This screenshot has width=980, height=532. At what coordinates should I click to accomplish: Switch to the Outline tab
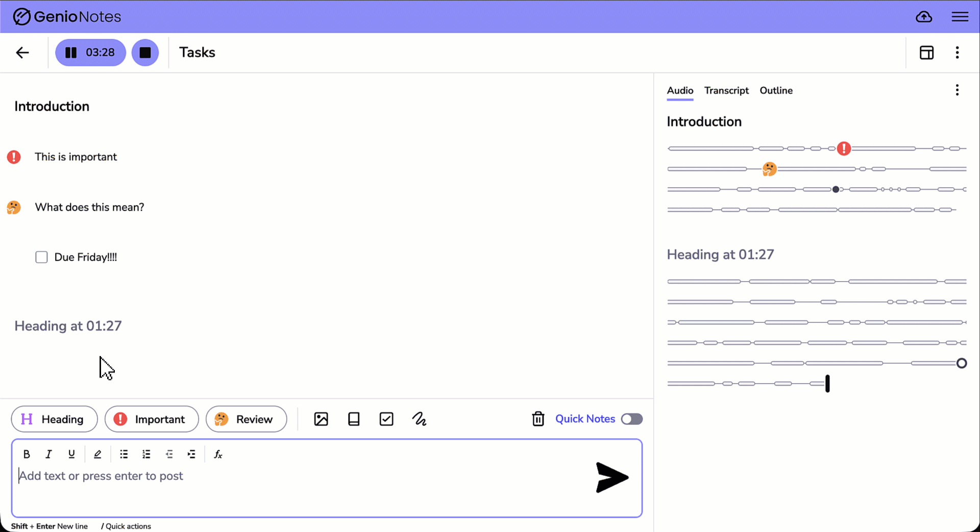[x=776, y=91]
